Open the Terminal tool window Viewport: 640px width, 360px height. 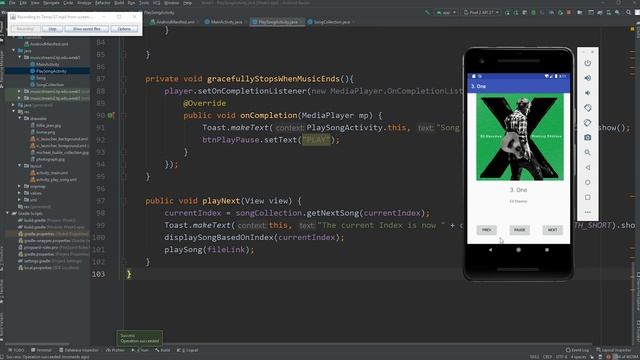(x=41, y=350)
